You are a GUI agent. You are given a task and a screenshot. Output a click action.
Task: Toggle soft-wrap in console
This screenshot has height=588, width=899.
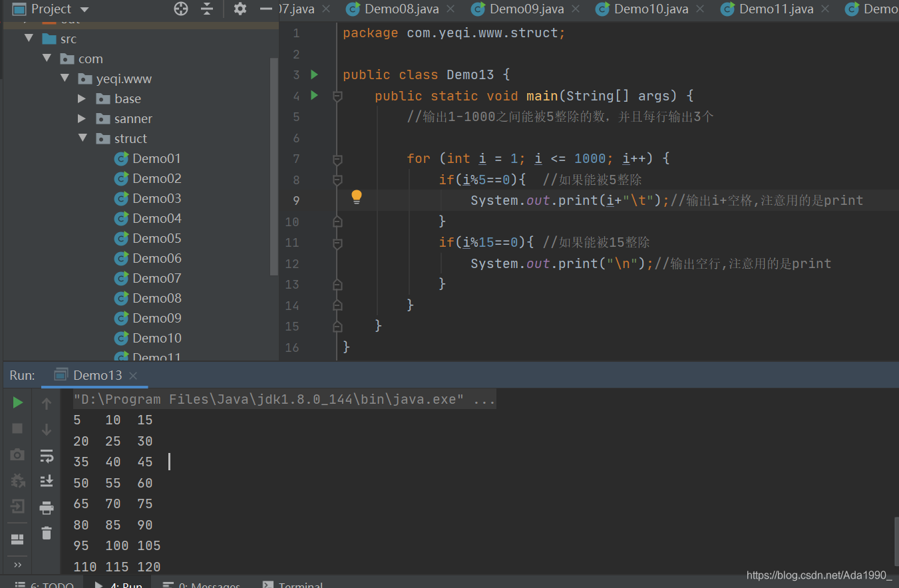(47, 456)
